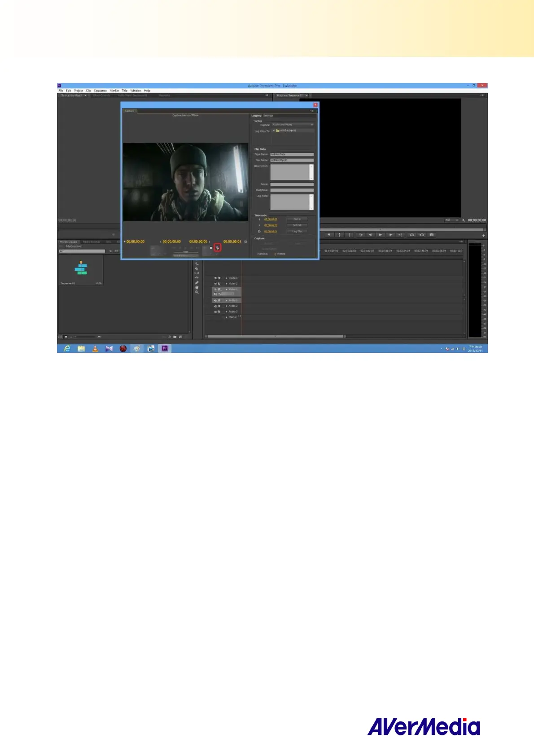Mute Audio 2 track speaker toggle

click(215, 306)
